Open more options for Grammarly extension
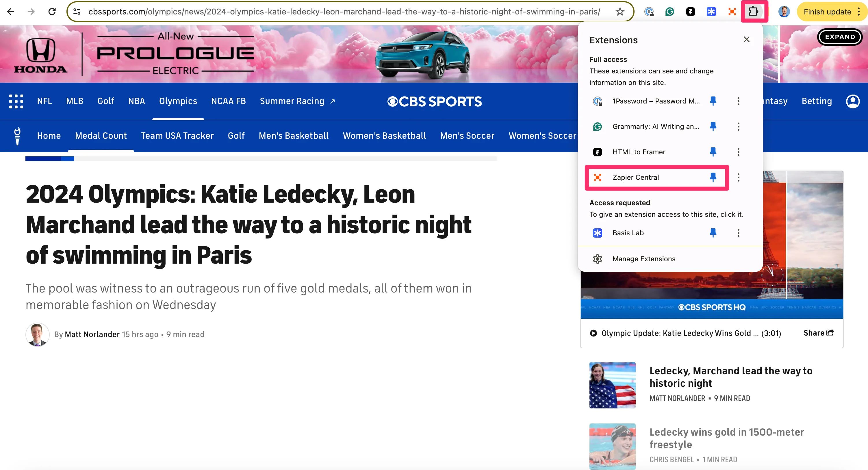The image size is (868, 470). 738,126
